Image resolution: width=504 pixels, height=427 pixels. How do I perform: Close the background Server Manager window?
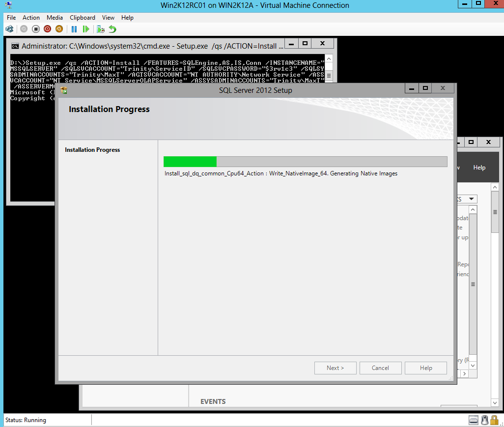pos(489,142)
